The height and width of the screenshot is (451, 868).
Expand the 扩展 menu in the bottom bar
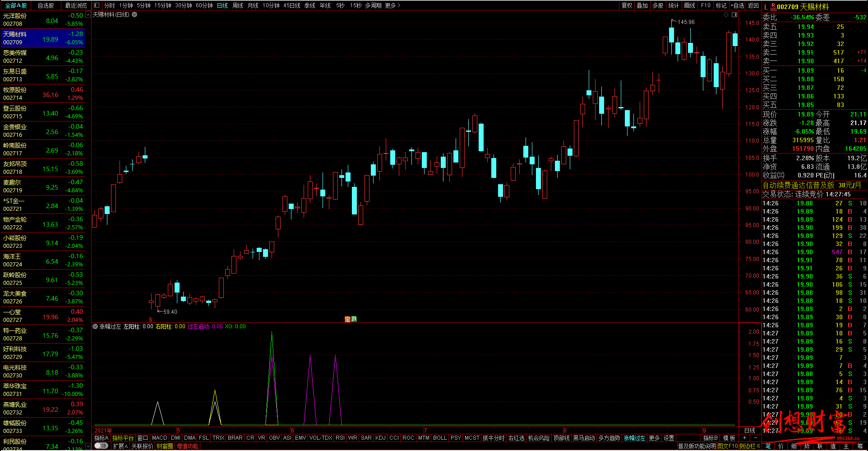(120, 446)
